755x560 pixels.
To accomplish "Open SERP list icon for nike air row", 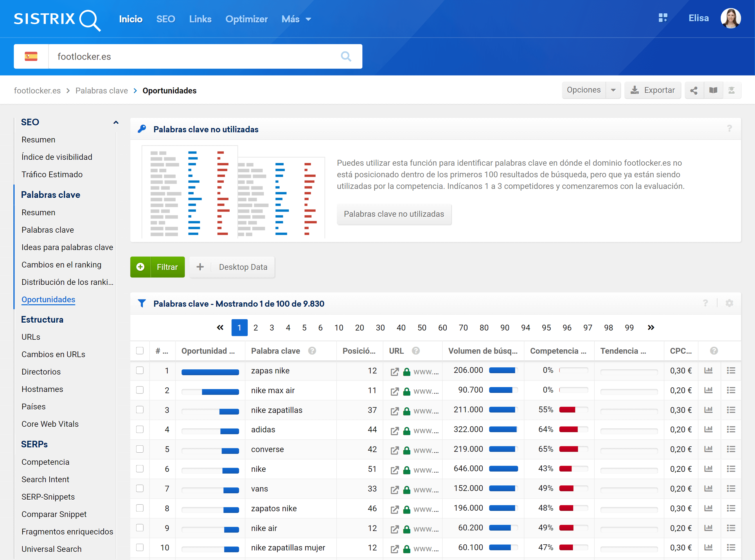I will (x=731, y=528).
